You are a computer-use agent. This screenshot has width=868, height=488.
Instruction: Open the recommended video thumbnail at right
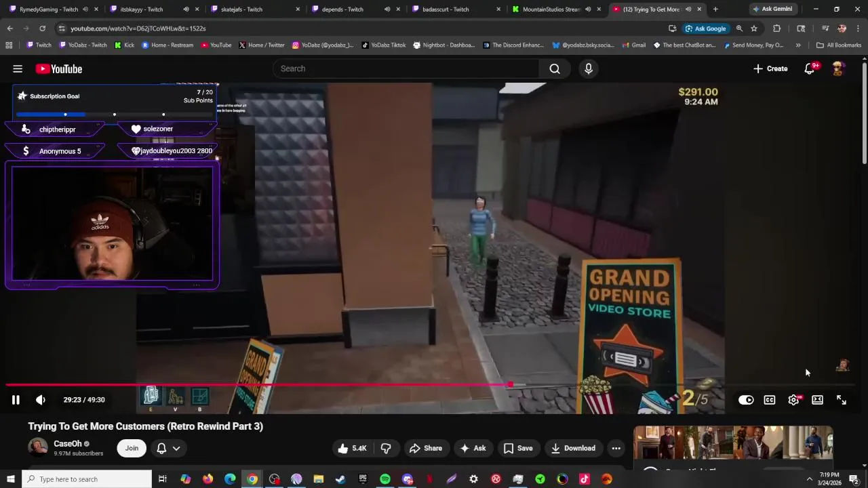733,443
